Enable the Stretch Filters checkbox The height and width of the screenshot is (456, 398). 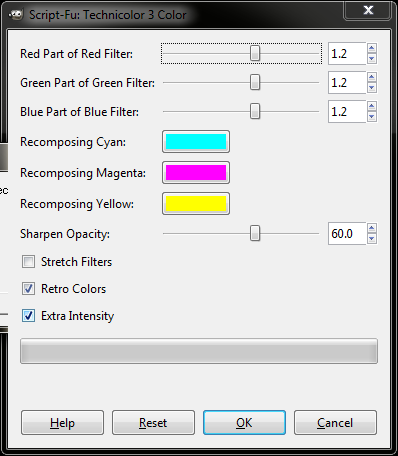coord(28,262)
